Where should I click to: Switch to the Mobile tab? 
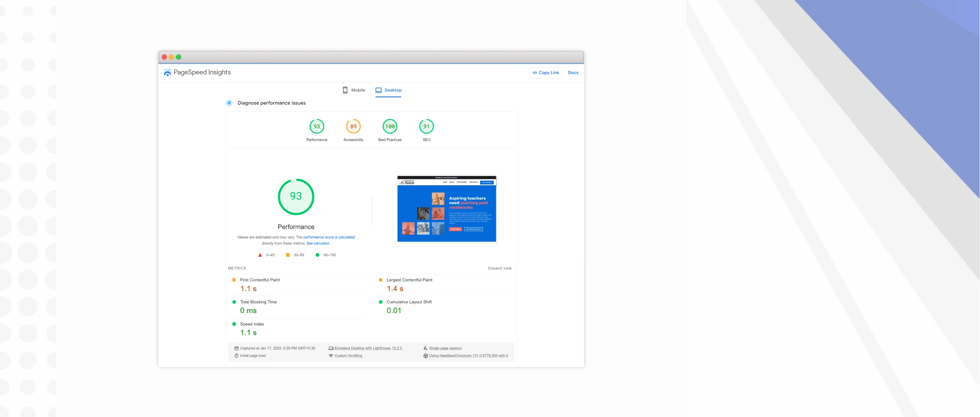[354, 90]
